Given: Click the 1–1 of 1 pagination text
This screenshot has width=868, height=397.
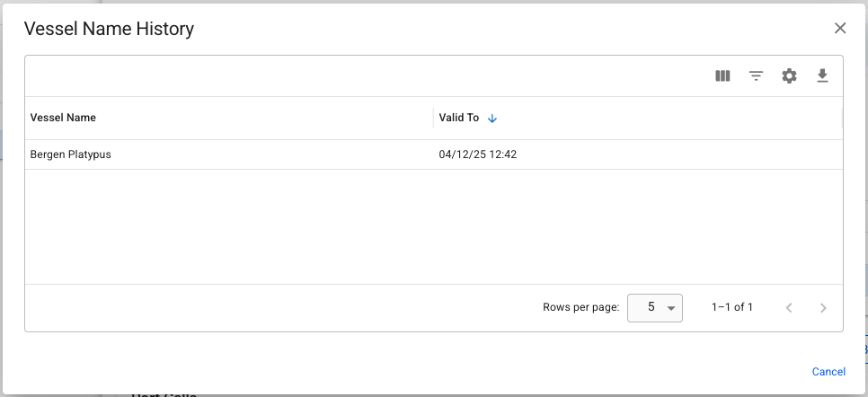Looking at the screenshot, I should (x=732, y=307).
